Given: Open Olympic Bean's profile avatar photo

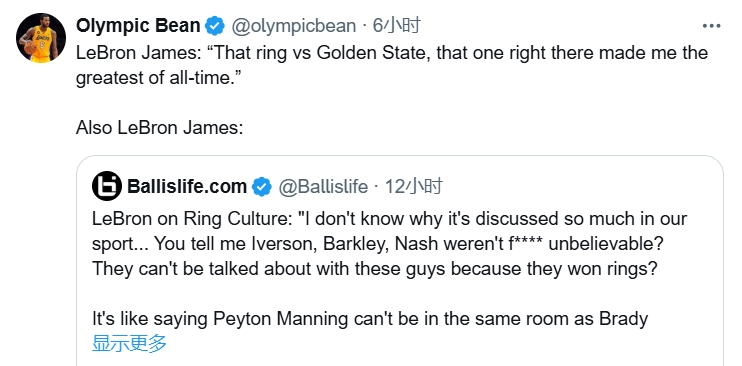Looking at the screenshot, I should (x=41, y=37).
